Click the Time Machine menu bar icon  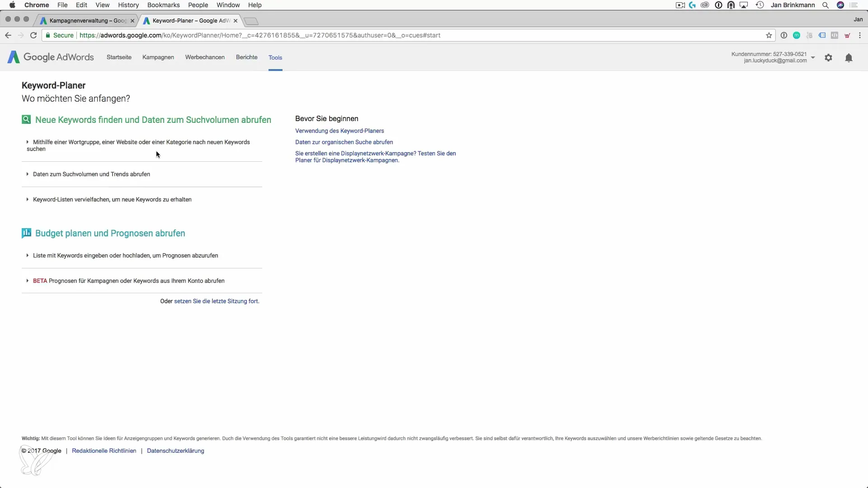coord(759,5)
